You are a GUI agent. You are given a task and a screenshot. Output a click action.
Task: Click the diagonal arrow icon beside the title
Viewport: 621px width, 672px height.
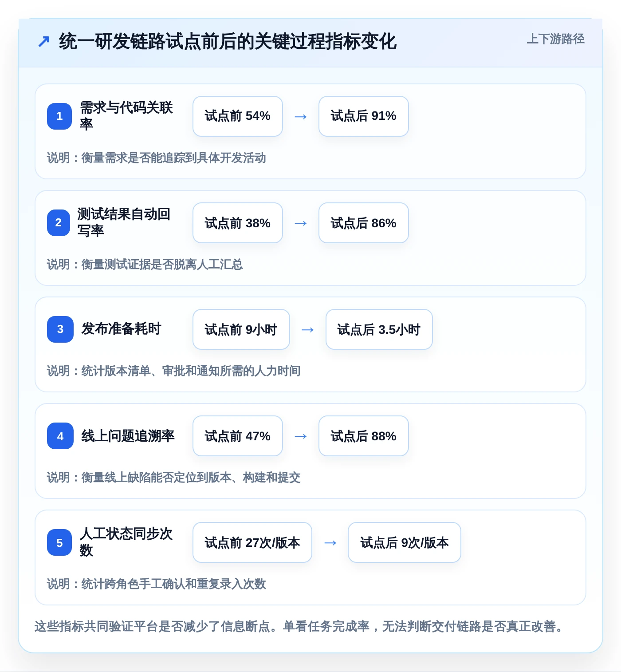coord(43,42)
